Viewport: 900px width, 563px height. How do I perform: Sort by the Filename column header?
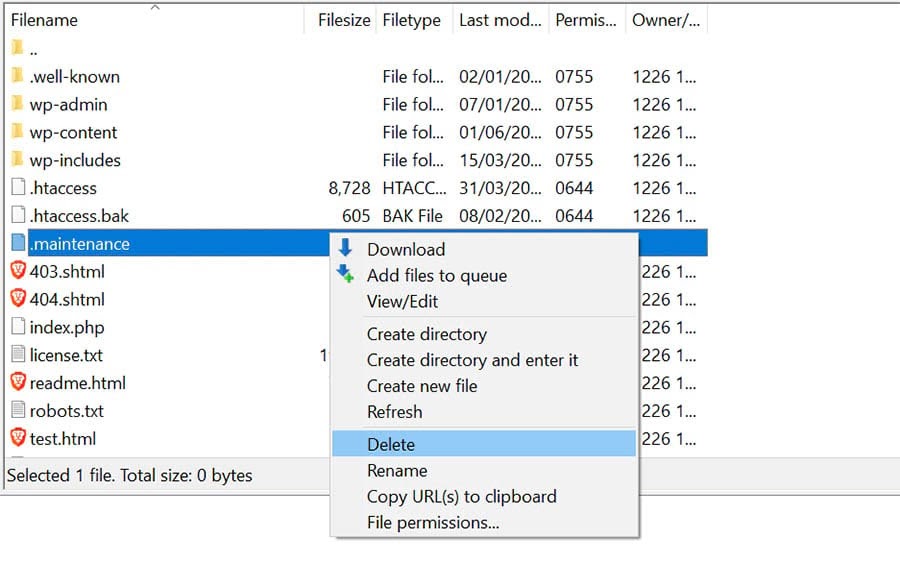[x=44, y=20]
